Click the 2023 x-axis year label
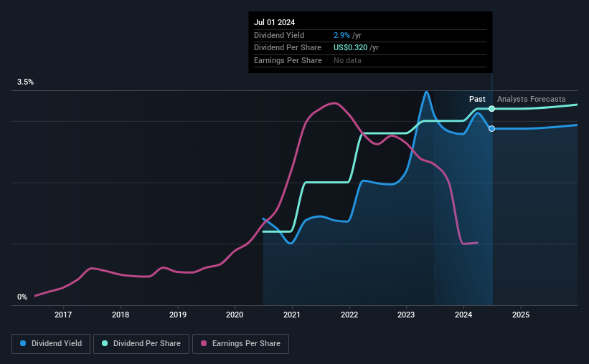The width and height of the screenshot is (589, 364). click(406, 315)
